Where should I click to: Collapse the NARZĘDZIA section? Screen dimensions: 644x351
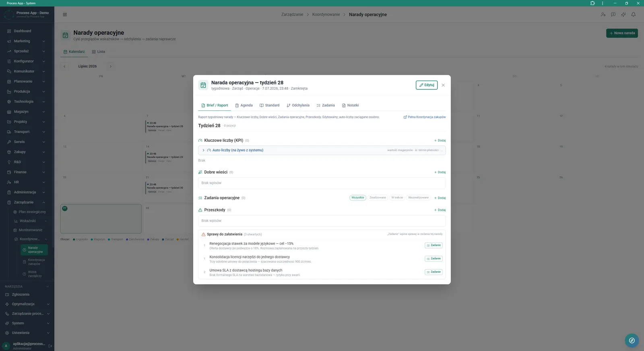(27, 287)
